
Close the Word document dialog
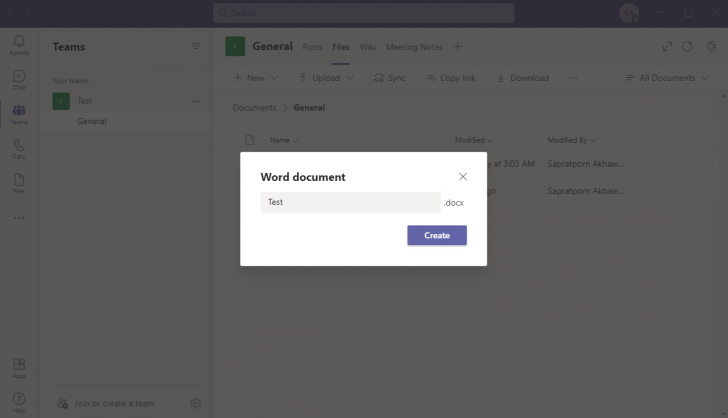tap(463, 176)
